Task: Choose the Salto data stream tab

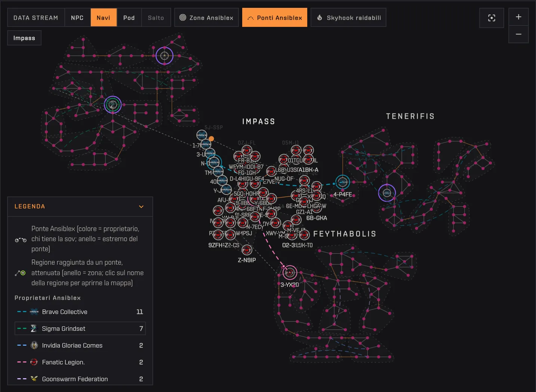Action: coord(156,18)
